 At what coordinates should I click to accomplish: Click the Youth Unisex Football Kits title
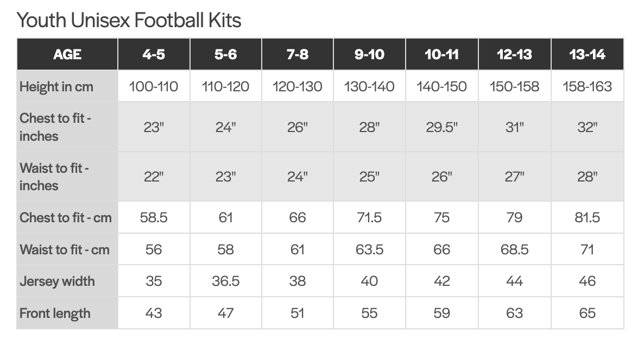tap(129, 21)
